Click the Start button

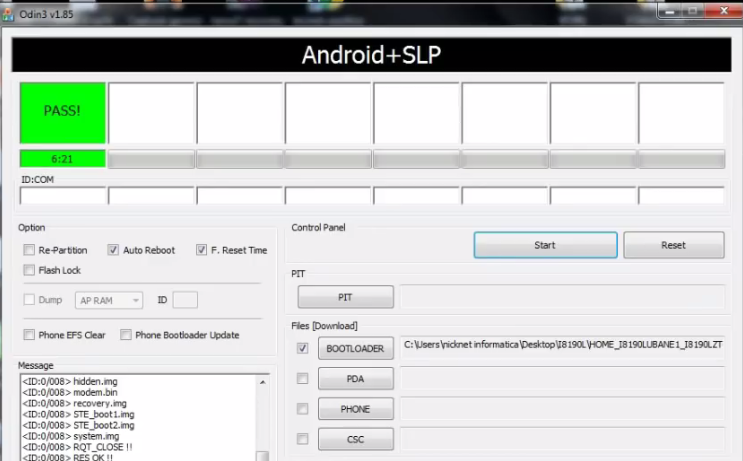(x=545, y=245)
